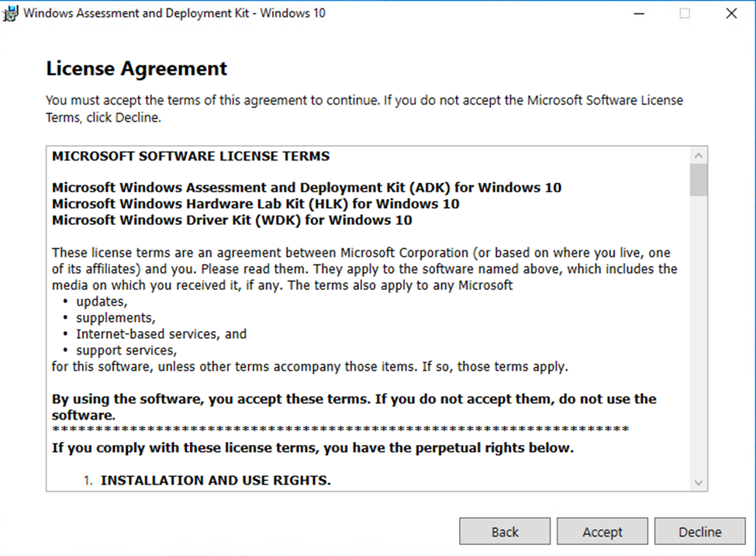This screenshot has width=756, height=556.
Task: Minimize the Deployment Kit setup window
Action: click(638, 13)
